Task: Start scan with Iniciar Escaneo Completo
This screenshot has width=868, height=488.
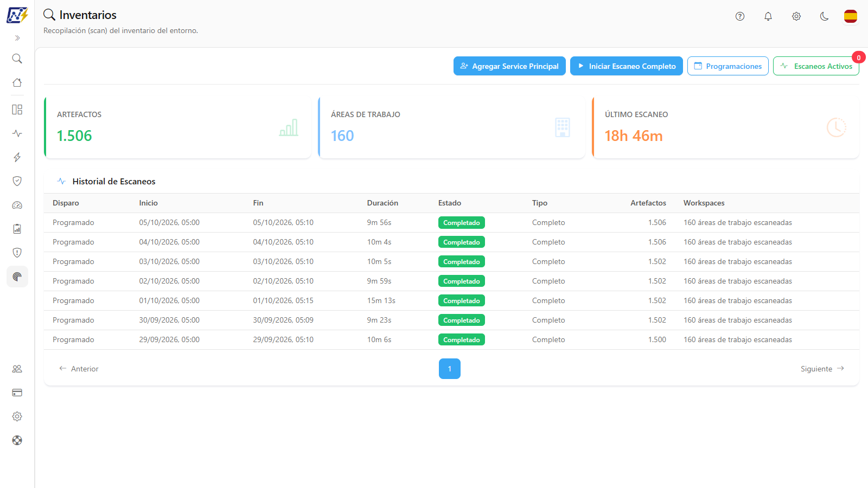Action: [627, 66]
